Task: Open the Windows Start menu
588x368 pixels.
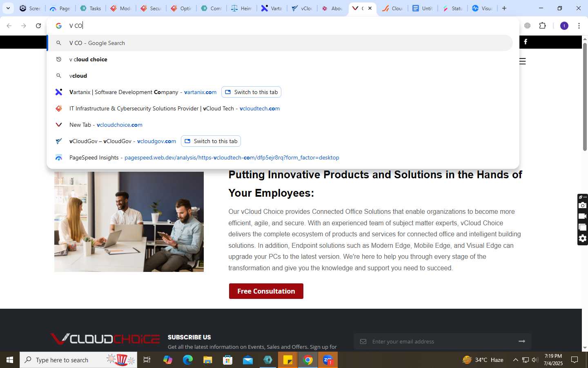Action: pos(10,360)
